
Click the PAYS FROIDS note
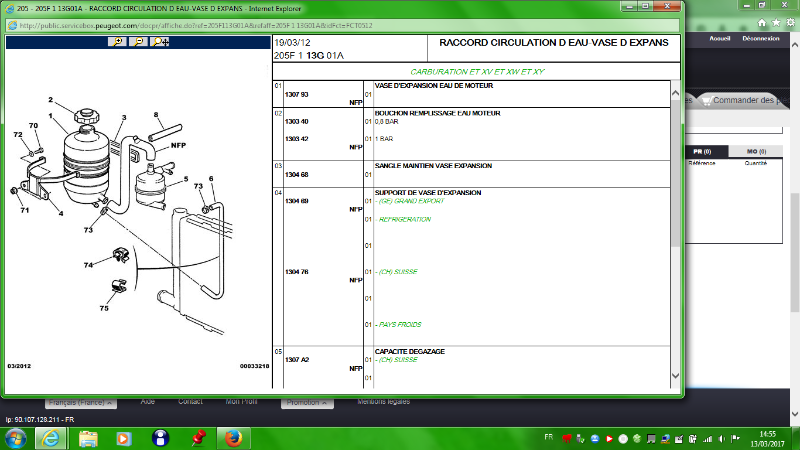click(398, 324)
